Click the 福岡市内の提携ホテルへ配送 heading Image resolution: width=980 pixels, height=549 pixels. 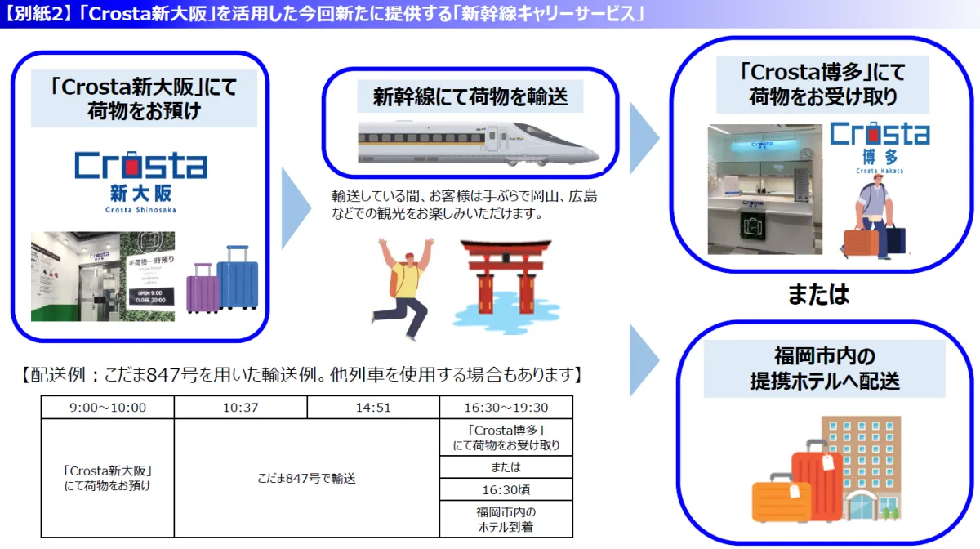click(824, 368)
